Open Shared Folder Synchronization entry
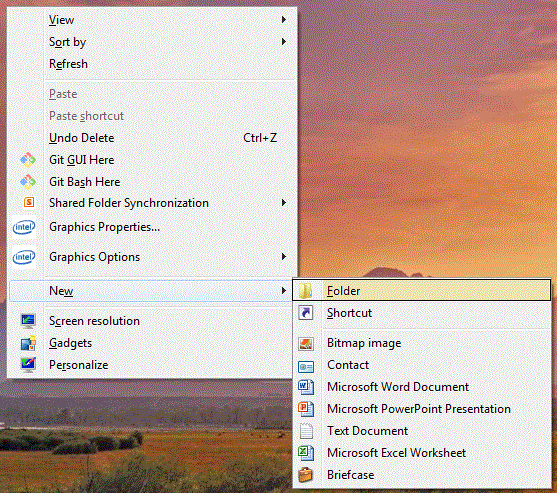Screen dimensions: 557x493 click(x=152, y=203)
